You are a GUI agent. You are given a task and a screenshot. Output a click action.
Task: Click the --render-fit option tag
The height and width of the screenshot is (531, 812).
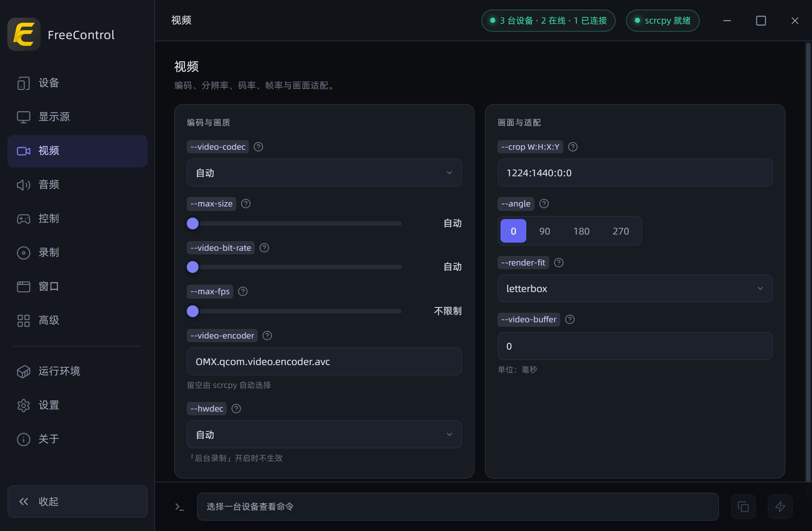tap(523, 263)
